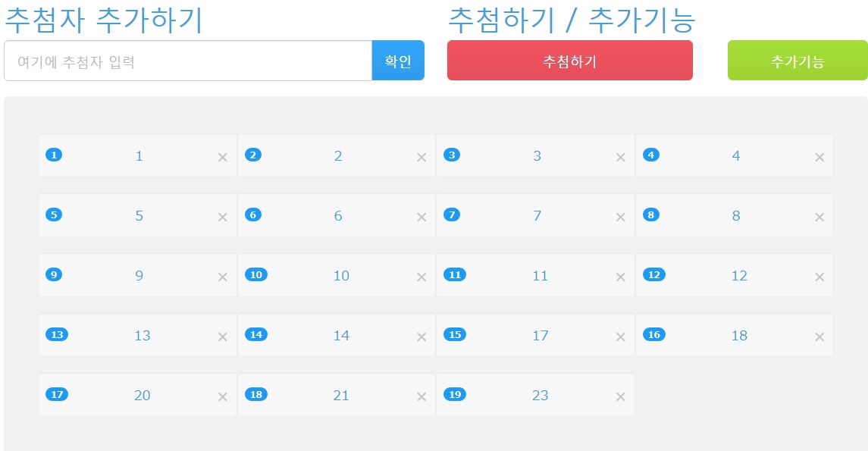This screenshot has width=868, height=451.
Task: Click participant card labeled 14
Action: click(x=336, y=335)
